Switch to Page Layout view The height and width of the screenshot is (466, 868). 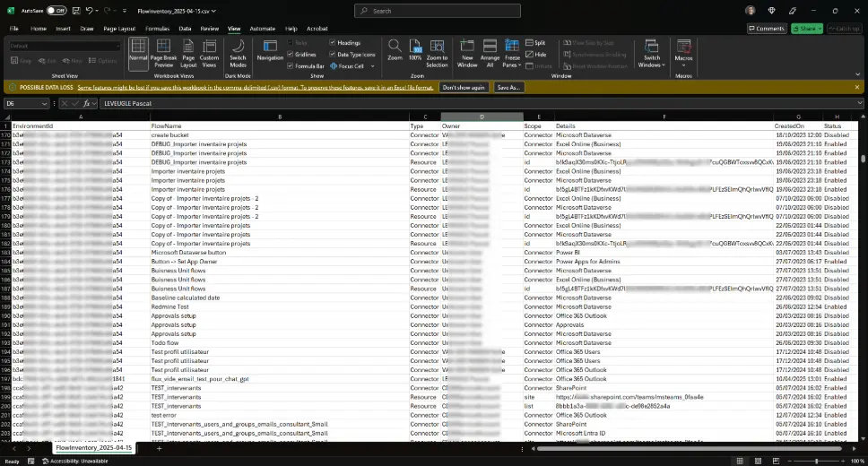point(188,54)
